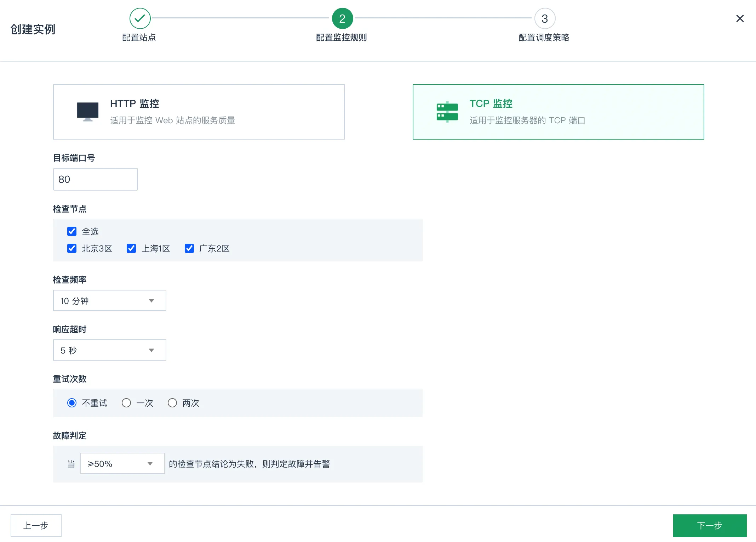Screen dimensions: 756x542
Task: Click the 目标端口号 field label
Action: pos(74,158)
